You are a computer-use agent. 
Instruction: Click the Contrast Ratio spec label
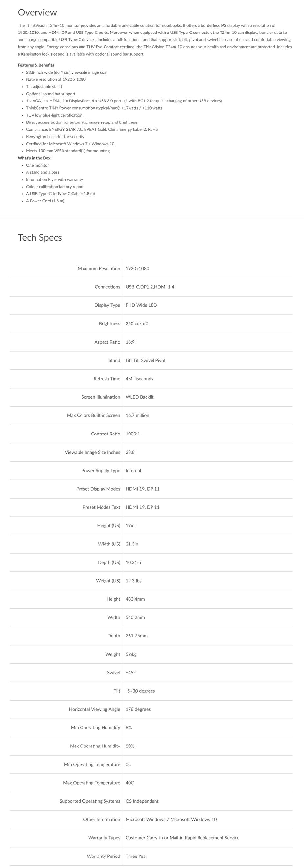coord(105,434)
